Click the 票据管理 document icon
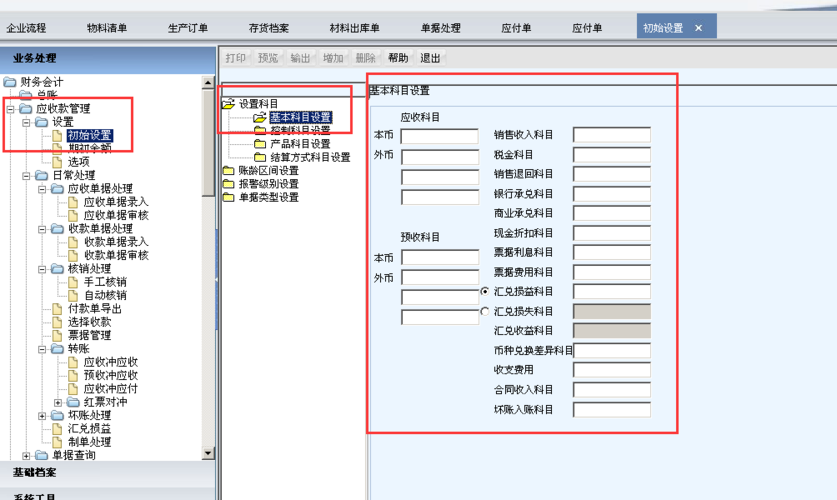This screenshot has width=837, height=500. 57,335
